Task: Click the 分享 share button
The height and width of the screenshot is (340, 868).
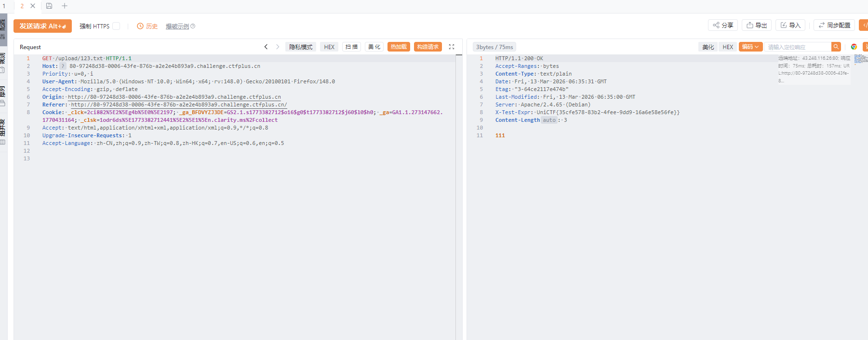Action: pyautogui.click(x=723, y=25)
